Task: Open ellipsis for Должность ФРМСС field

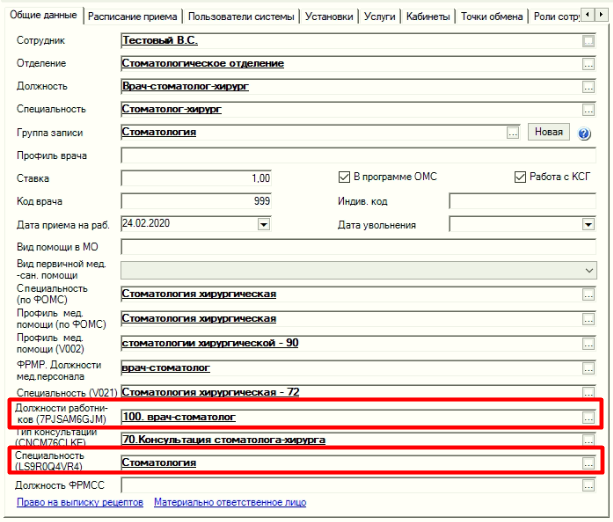Action: pyautogui.click(x=588, y=486)
